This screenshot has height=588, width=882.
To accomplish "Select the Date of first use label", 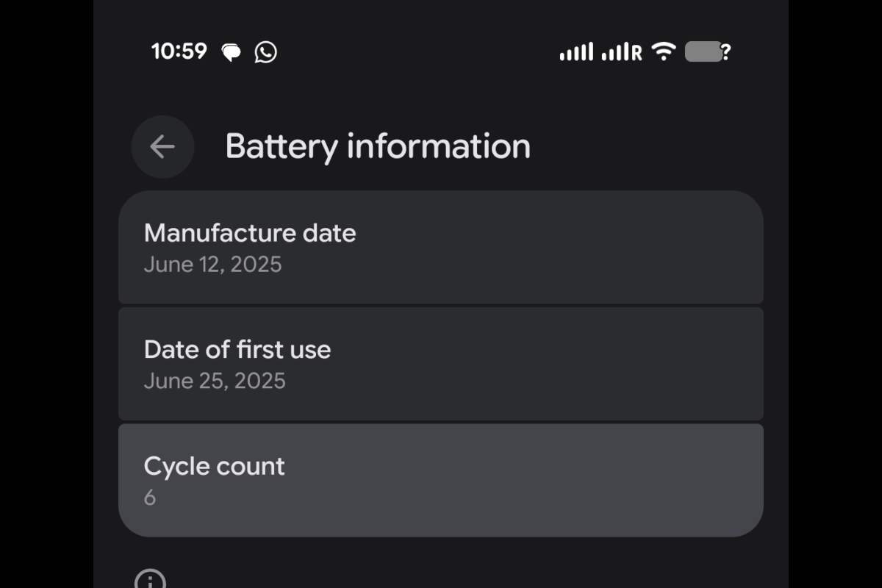I will 237,350.
